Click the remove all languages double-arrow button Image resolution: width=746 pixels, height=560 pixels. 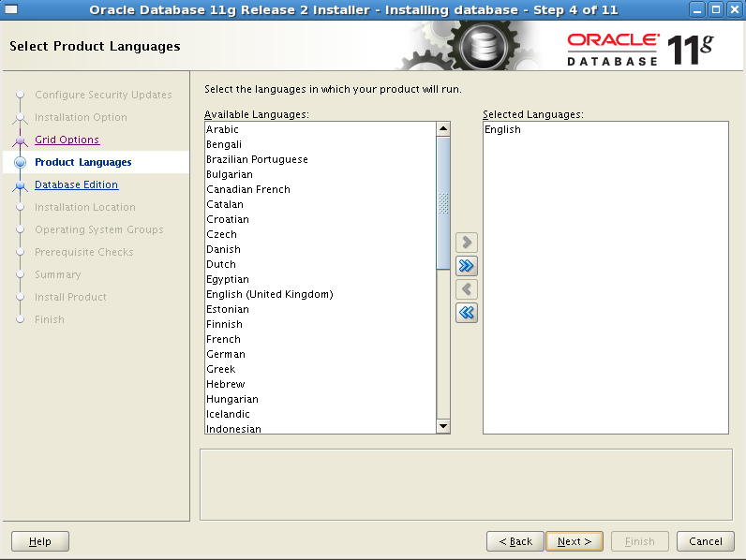tap(467, 313)
